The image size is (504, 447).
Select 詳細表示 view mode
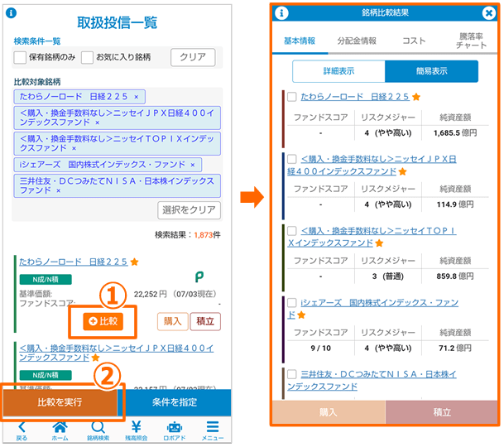[338, 71]
